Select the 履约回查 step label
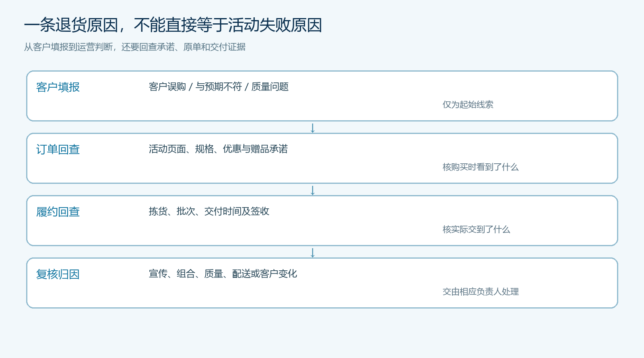The height and width of the screenshot is (358, 644). [x=58, y=212]
